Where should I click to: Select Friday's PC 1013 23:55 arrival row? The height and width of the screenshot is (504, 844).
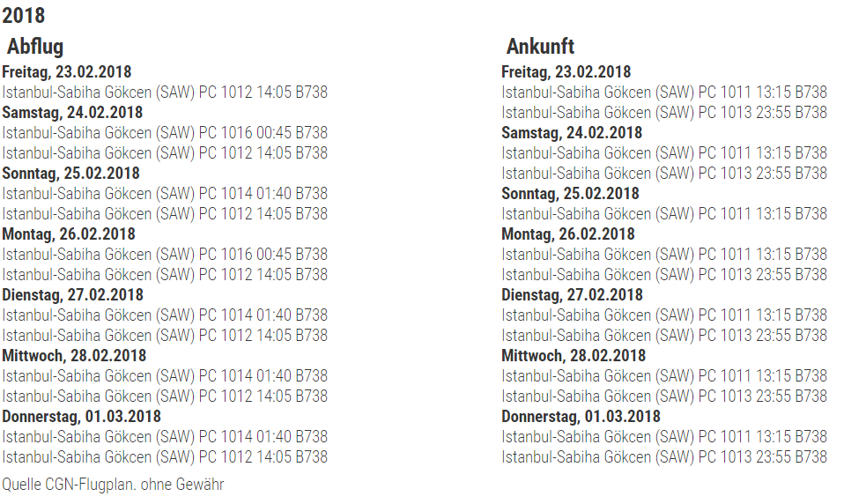pyautogui.click(x=664, y=112)
